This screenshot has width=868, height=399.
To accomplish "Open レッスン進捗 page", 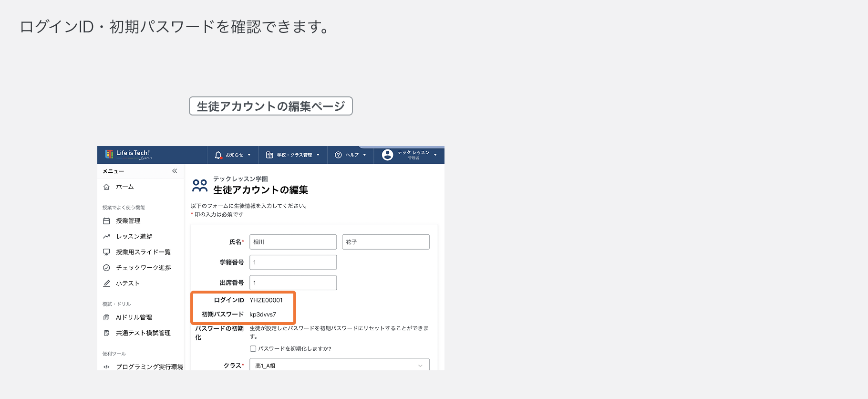I will (134, 237).
